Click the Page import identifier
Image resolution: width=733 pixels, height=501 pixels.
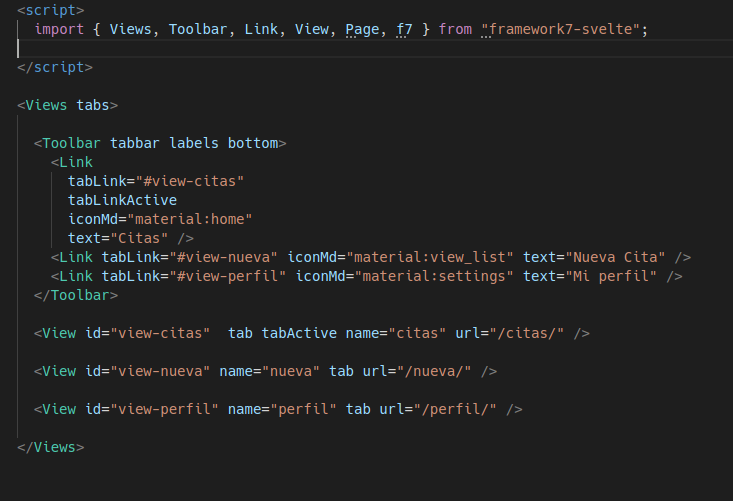(x=362, y=29)
